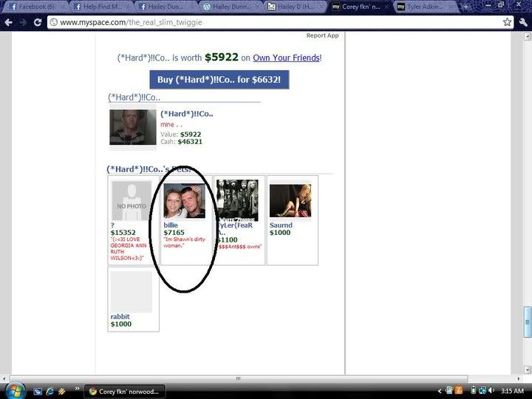Go forward with the browser forward arrow

(x=23, y=22)
